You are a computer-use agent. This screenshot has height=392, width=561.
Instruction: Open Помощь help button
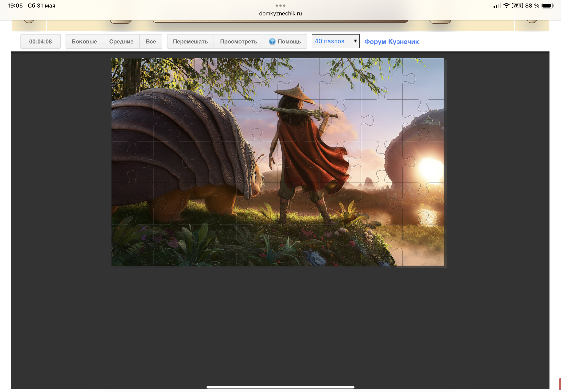point(285,42)
